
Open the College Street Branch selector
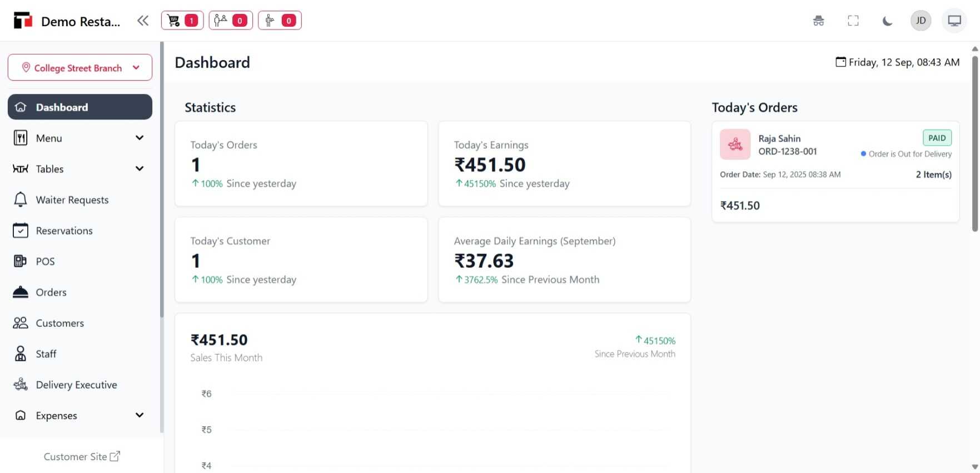click(x=80, y=68)
